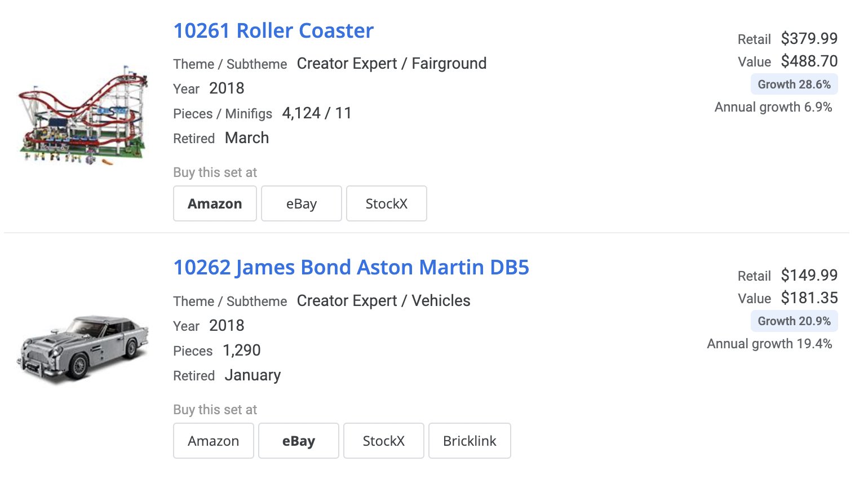Select the Creator Expert / Vehicles theme text

point(384,301)
